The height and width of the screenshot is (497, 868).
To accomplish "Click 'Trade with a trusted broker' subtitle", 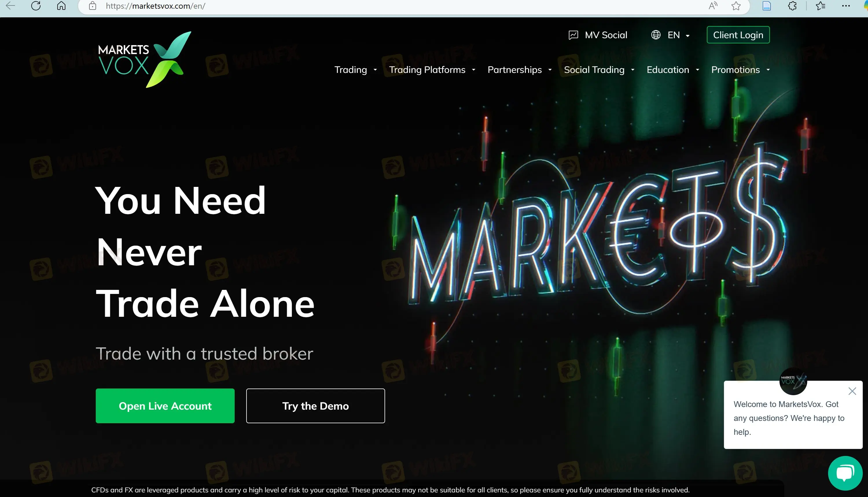I will [x=204, y=354].
